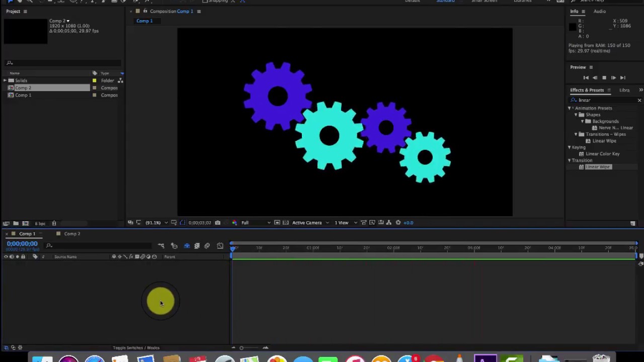Viewport: 644px width, 362px height.
Task: Collapse the Shapes folder
Action: click(x=576, y=115)
